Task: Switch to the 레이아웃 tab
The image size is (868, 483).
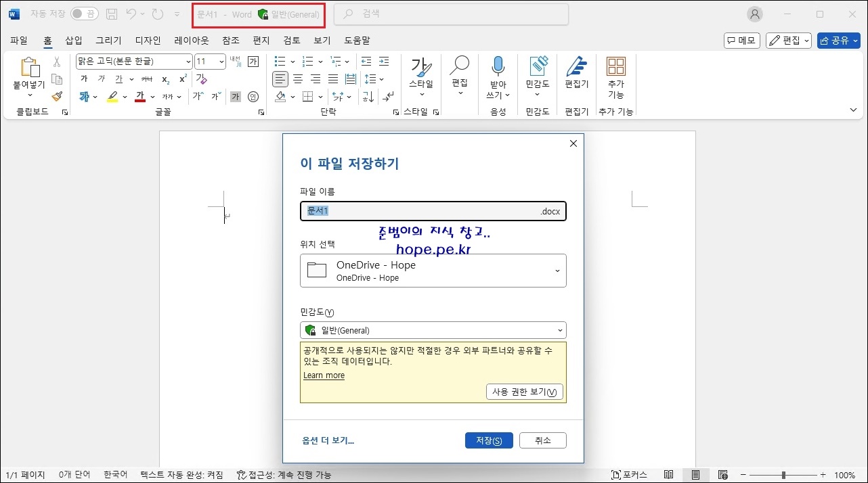Action: [x=191, y=41]
